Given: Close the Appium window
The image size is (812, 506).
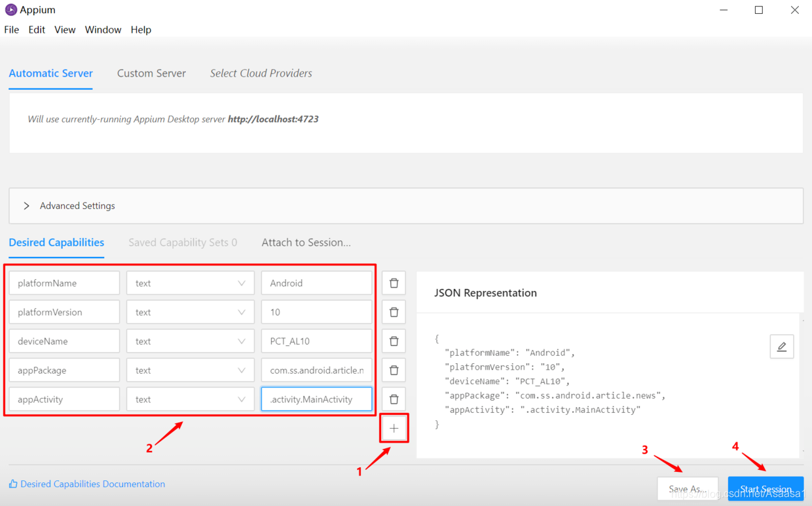Looking at the screenshot, I should click(794, 10).
